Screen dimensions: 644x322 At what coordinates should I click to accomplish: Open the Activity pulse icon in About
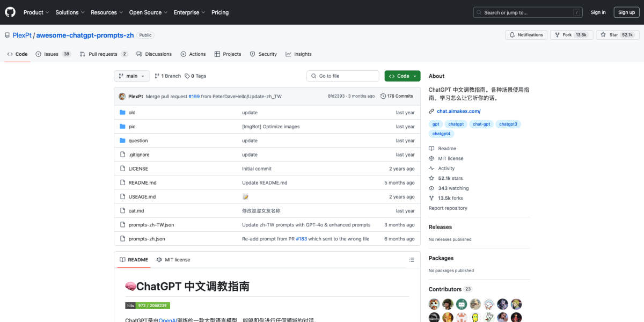pos(431,168)
